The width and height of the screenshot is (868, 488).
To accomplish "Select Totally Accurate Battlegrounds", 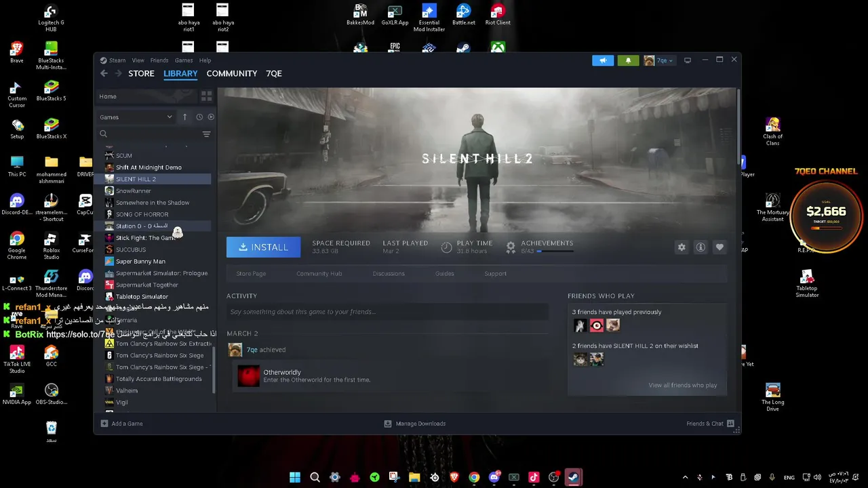I will coord(157,379).
